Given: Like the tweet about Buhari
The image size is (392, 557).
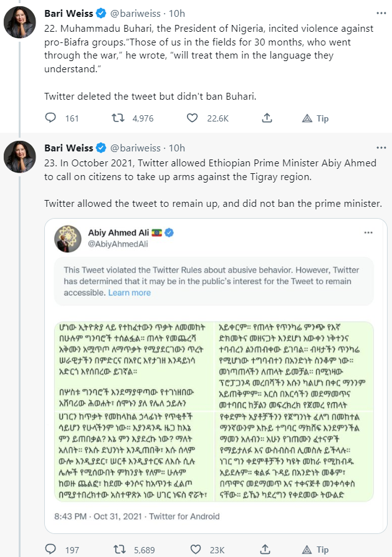Looking at the screenshot, I should [195, 118].
